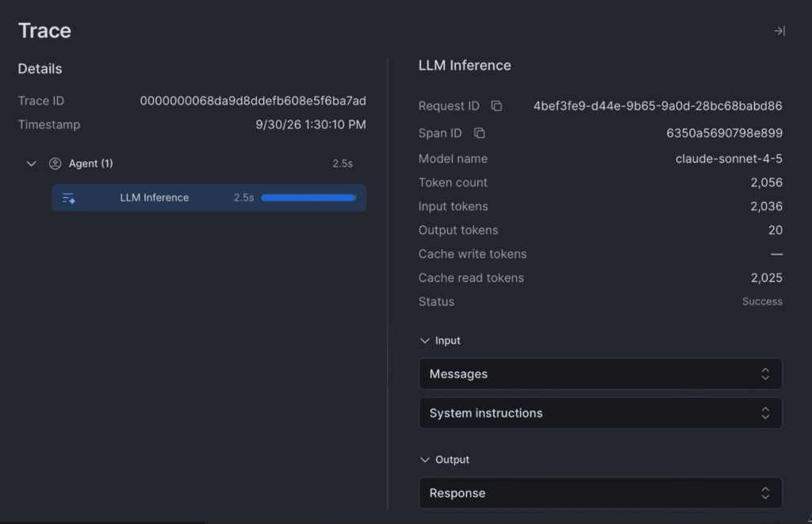Click the LLM Inference duration bar

click(x=308, y=198)
